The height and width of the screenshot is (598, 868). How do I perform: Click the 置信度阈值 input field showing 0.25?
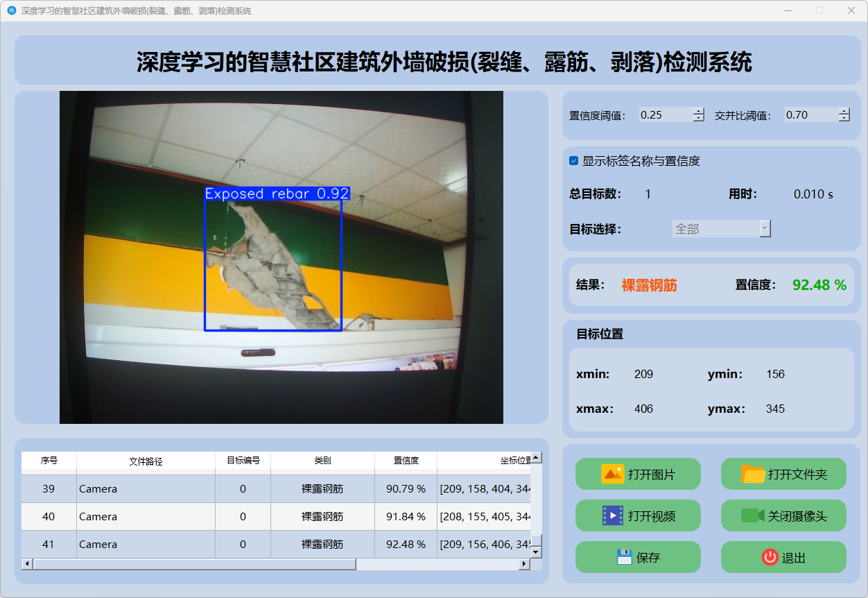click(666, 114)
